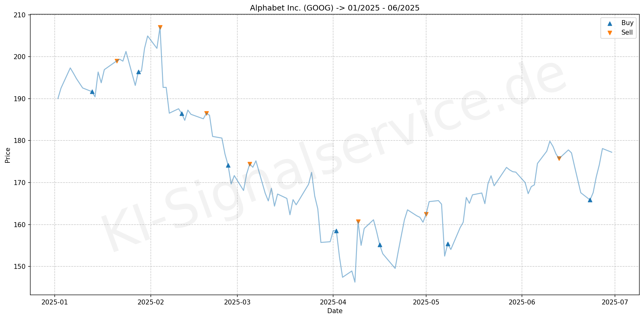The image size is (644, 319).
Task: Select the Buy marker in late February near 174
Action: [228, 165]
